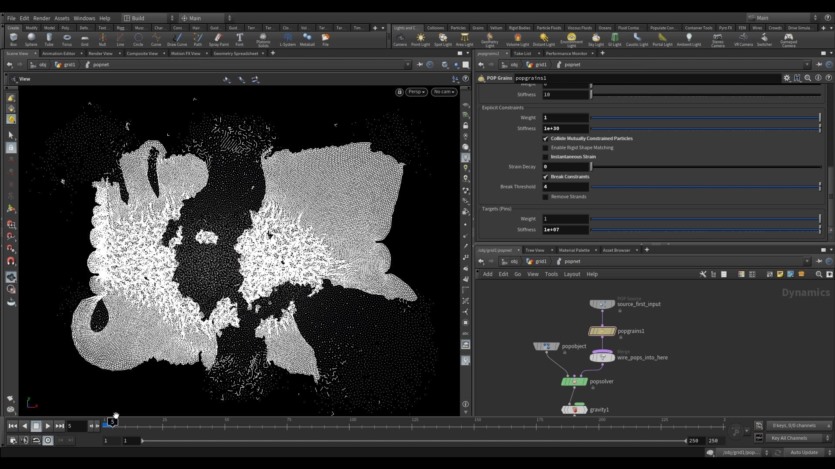Select the popobject node

[546, 346]
